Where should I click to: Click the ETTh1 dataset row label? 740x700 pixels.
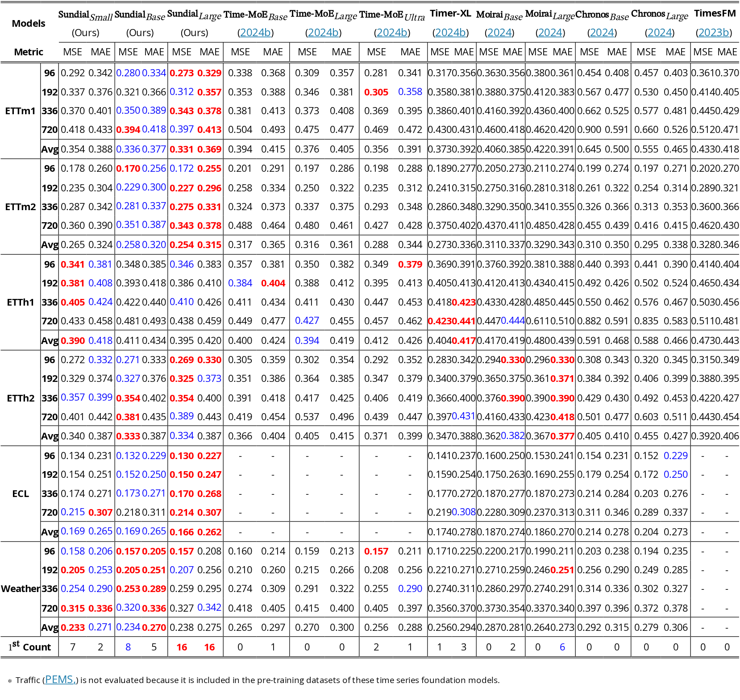[20, 302]
